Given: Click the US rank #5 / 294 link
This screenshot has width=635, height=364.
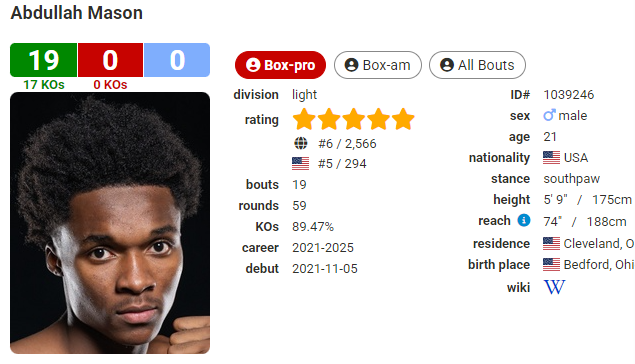Looking at the screenshot, I should pyautogui.click(x=342, y=164).
